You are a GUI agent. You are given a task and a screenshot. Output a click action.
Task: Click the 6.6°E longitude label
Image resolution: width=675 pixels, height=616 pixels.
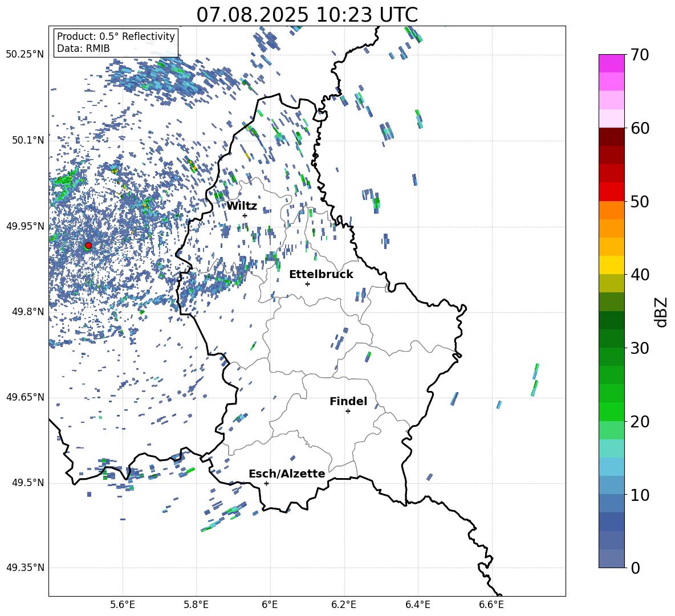[x=491, y=605]
